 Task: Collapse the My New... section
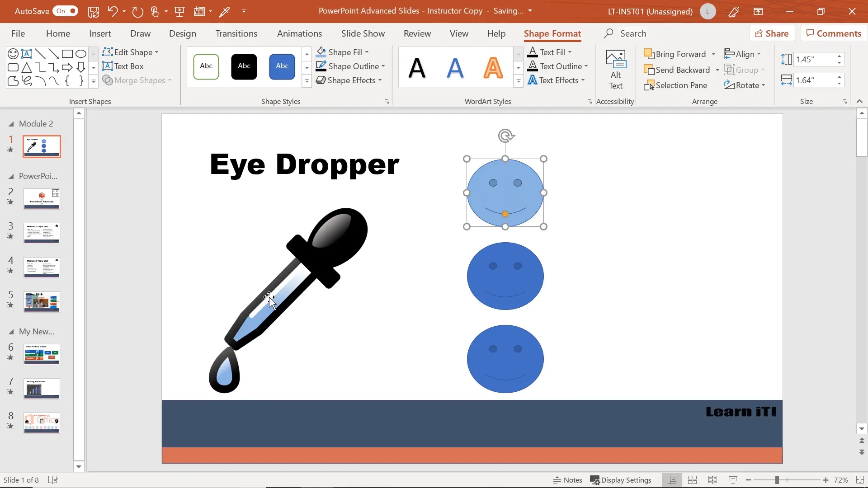[11, 332]
